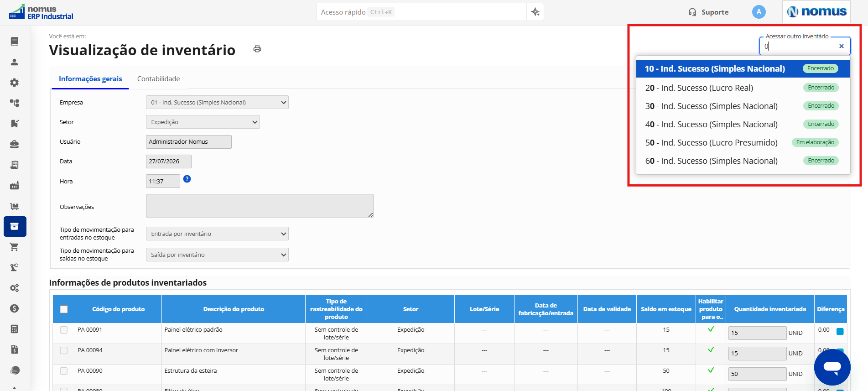Viewport: 868px width, 391px height.
Task: Click the AI sparkle icon in quick access
Action: pos(535,12)
